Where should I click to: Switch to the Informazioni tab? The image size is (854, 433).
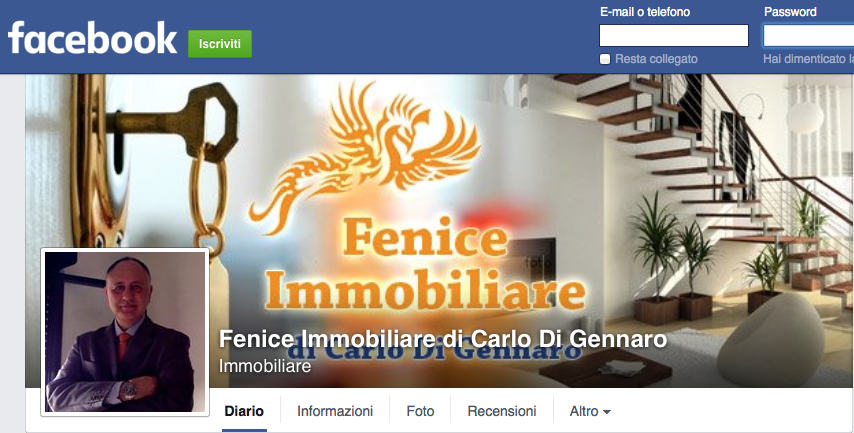point(335,411)
